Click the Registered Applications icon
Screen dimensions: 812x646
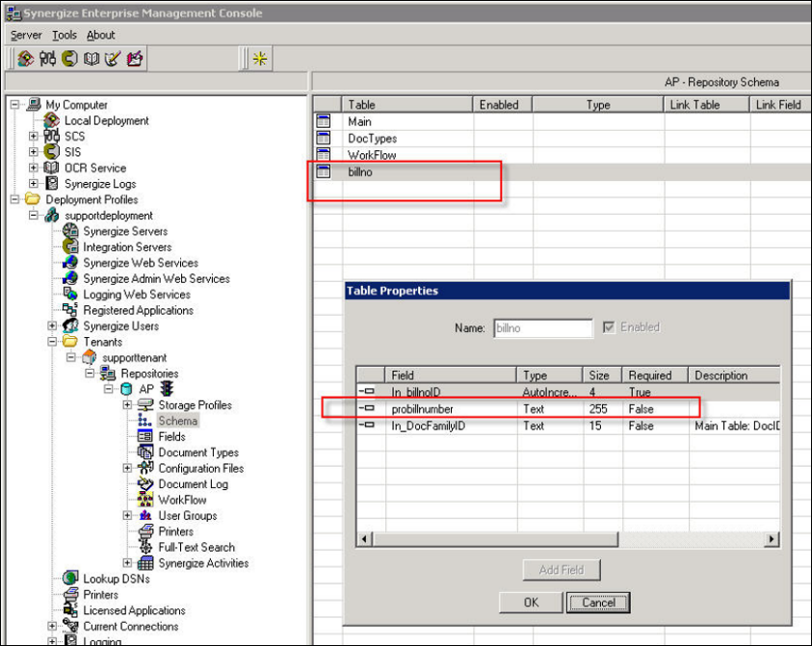coord(70,310)
